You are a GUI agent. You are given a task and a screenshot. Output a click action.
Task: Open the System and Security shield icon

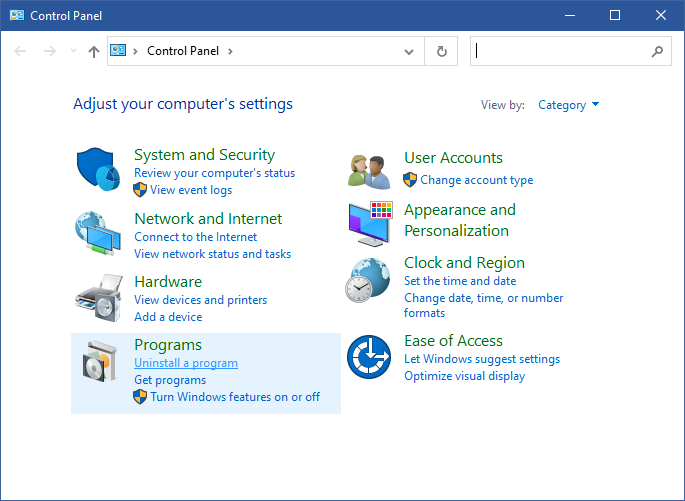[x=99, y=169]
